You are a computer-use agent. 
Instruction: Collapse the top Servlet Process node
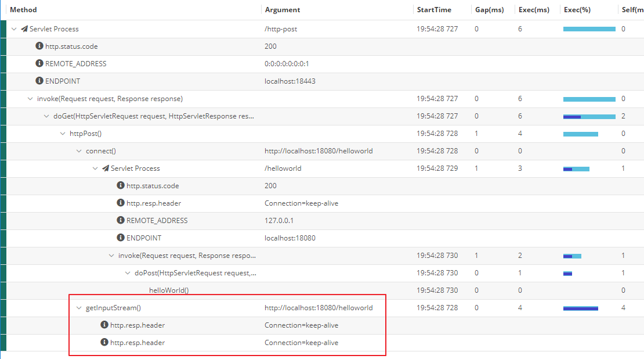point(14,28)
